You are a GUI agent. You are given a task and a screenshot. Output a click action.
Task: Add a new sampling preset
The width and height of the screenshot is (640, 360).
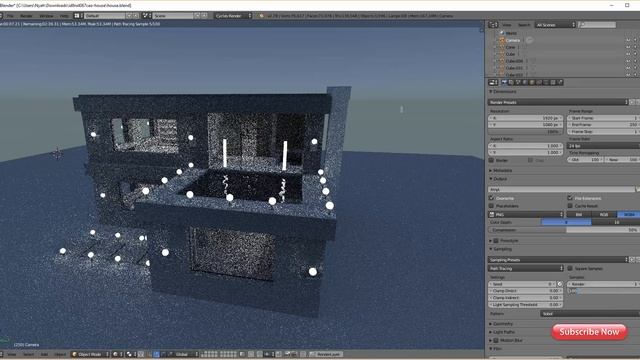pos(632,260)
